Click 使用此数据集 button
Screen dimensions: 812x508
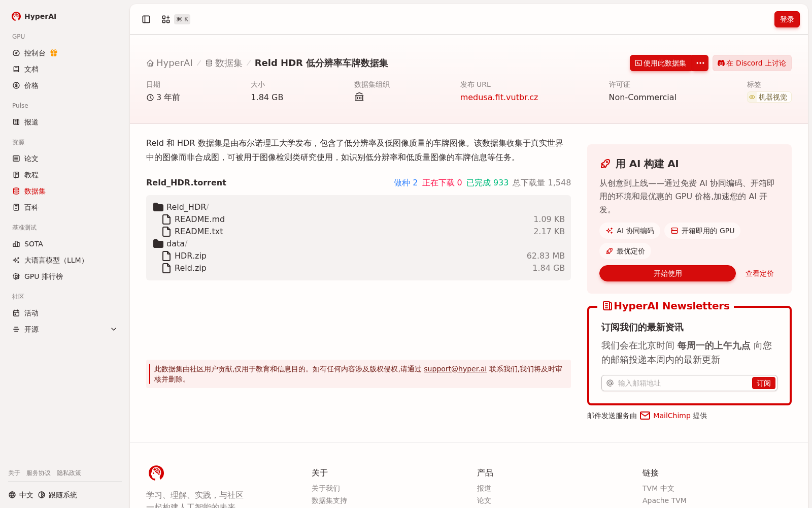tap(661, 63)
